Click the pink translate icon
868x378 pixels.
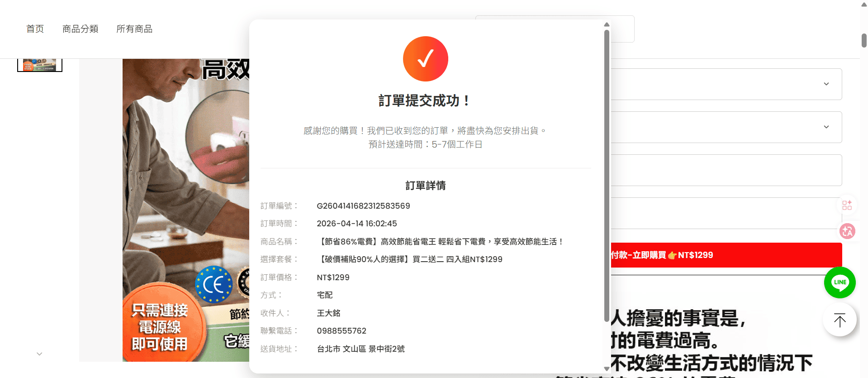tap(847, 231)
